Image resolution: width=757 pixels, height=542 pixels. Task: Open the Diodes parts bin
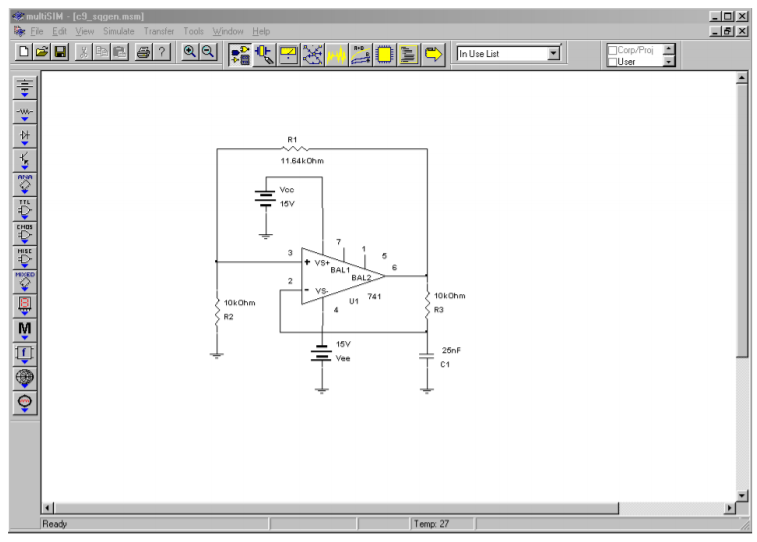click(25, 136)
